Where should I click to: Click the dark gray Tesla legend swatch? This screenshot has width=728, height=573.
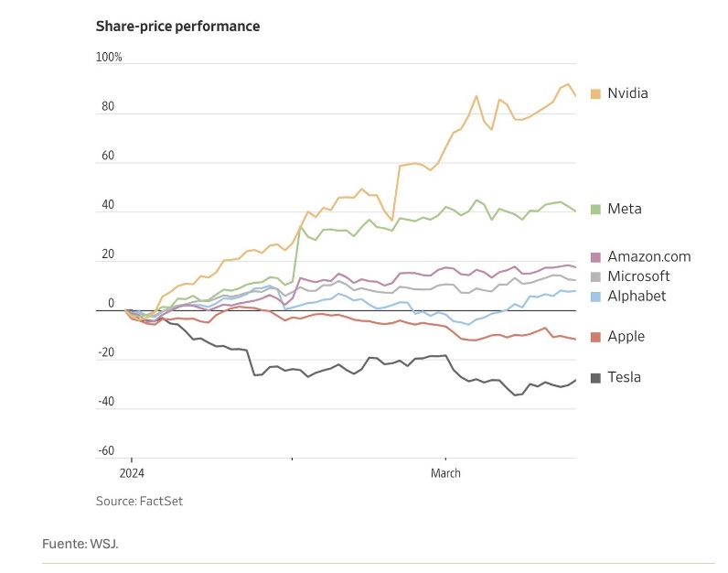point(595,377)
